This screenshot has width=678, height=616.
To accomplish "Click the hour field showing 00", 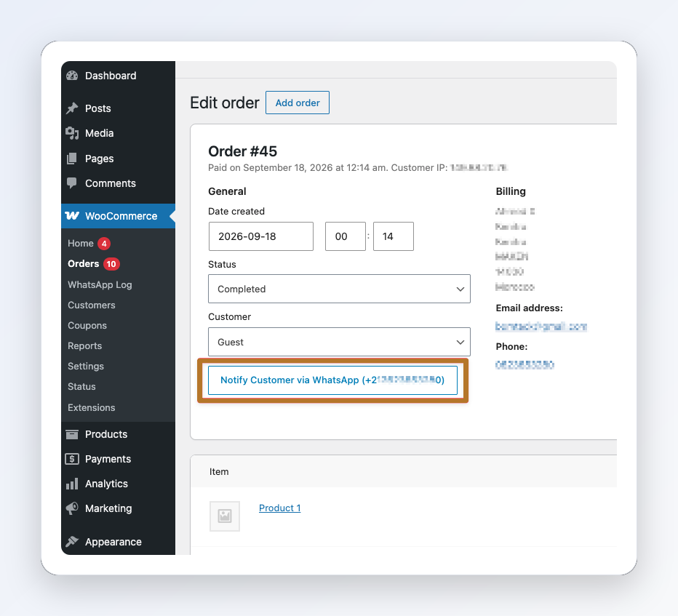I will click(x=346, y=236).
